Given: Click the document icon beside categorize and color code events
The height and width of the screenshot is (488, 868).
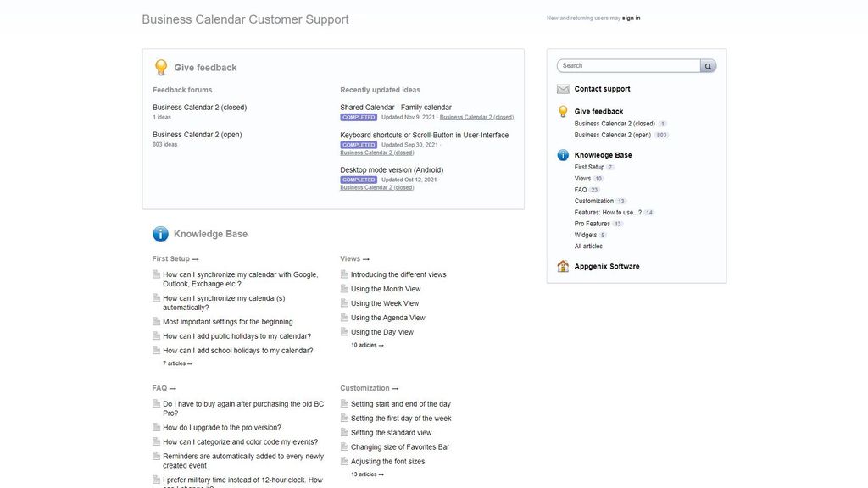Looking at the screenshot, I should (x=157, y=441).
